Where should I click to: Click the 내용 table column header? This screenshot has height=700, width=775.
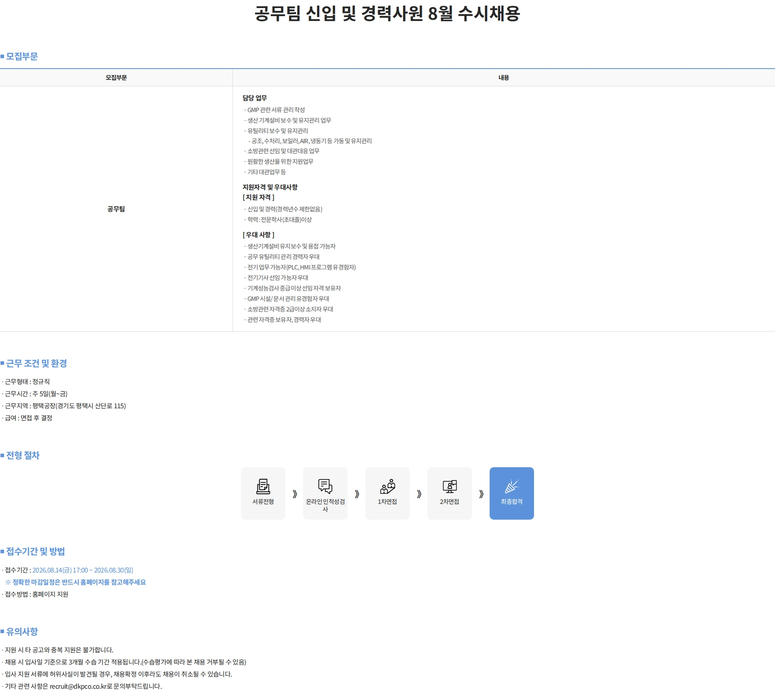click(x=504, y=77)
